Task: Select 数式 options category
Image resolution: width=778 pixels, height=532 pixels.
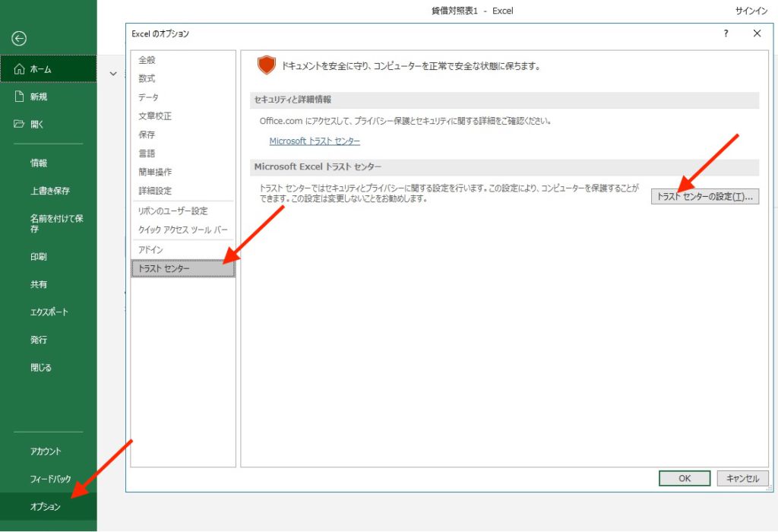Action: tap(182, 78)
